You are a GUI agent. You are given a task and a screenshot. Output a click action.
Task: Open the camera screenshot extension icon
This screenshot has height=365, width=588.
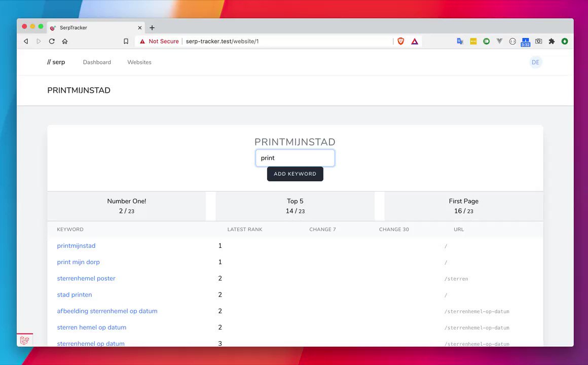click(538, 41)
